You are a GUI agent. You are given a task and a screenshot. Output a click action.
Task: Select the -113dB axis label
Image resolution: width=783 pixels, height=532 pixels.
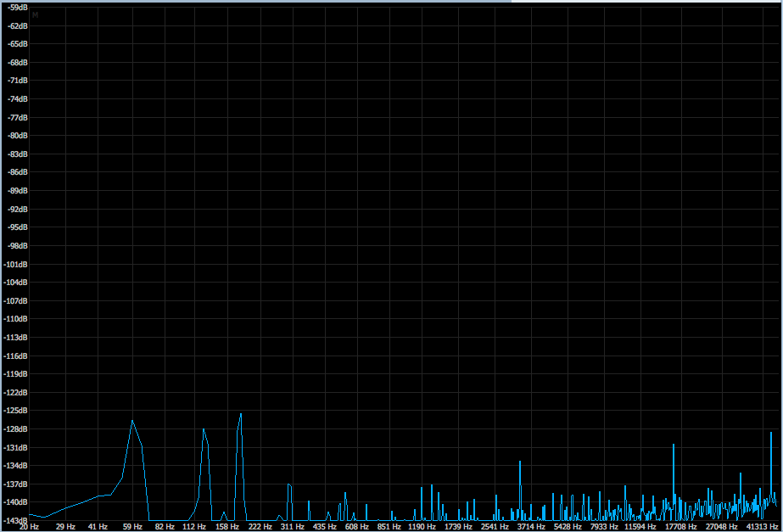point(16,337)
